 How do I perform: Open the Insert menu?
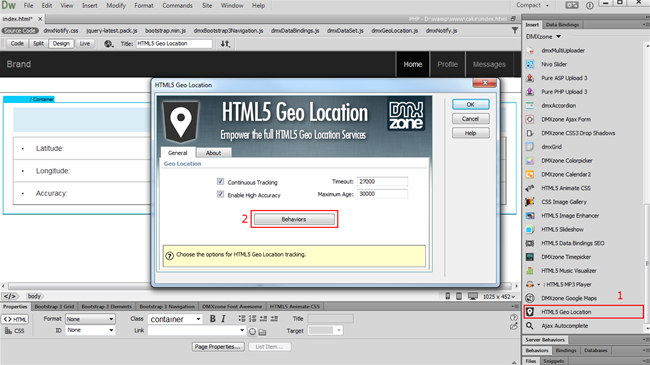click(90, 5)
